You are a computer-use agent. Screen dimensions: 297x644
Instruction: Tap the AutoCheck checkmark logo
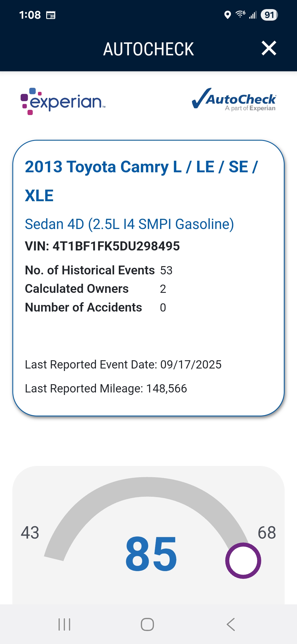click(234, 100)
